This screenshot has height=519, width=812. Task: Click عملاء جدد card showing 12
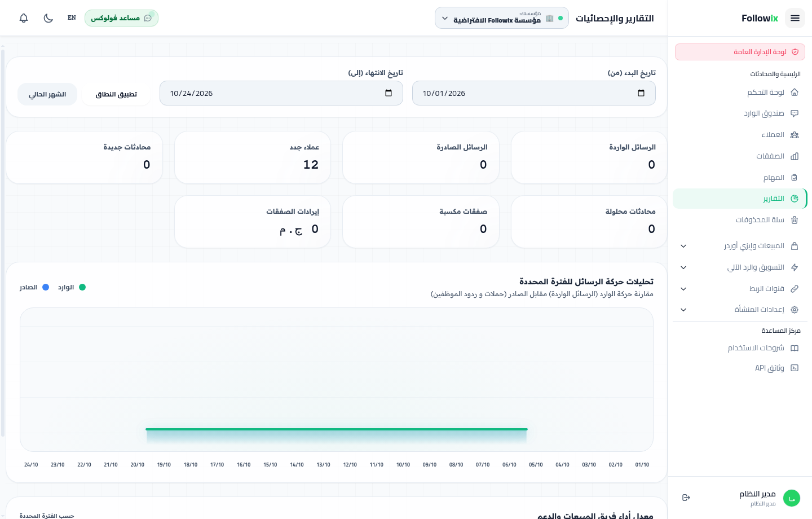[x=253, y=157]
